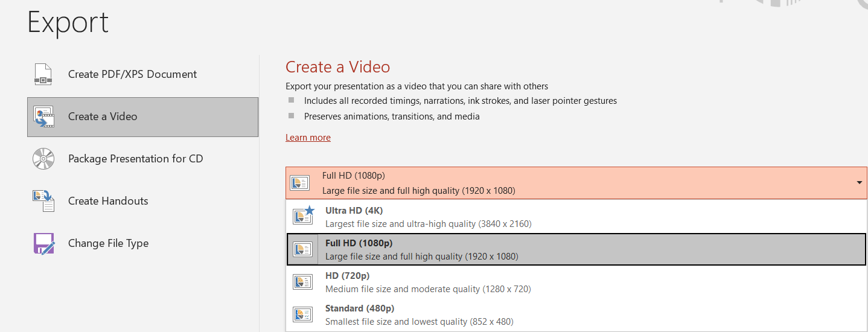The height and width of the screenshot is (332, 868).
Task: Collapse the video quality dropdown arrow
Action: pos(859,183)
